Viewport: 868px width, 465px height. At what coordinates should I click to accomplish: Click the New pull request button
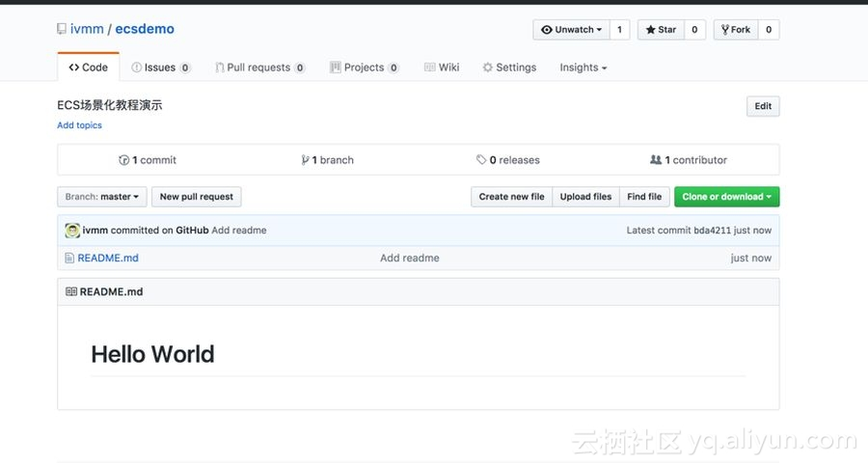point(197,197)
